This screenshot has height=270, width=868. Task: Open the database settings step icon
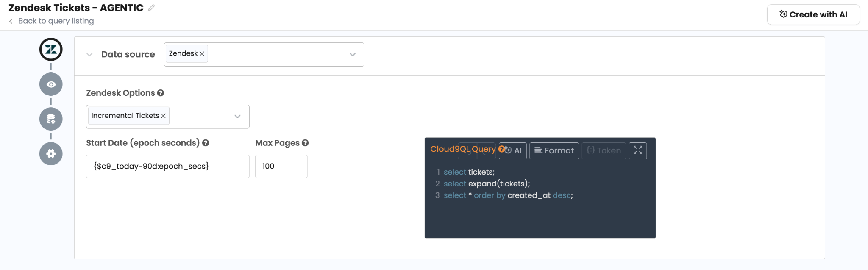(x=51, y=119)
